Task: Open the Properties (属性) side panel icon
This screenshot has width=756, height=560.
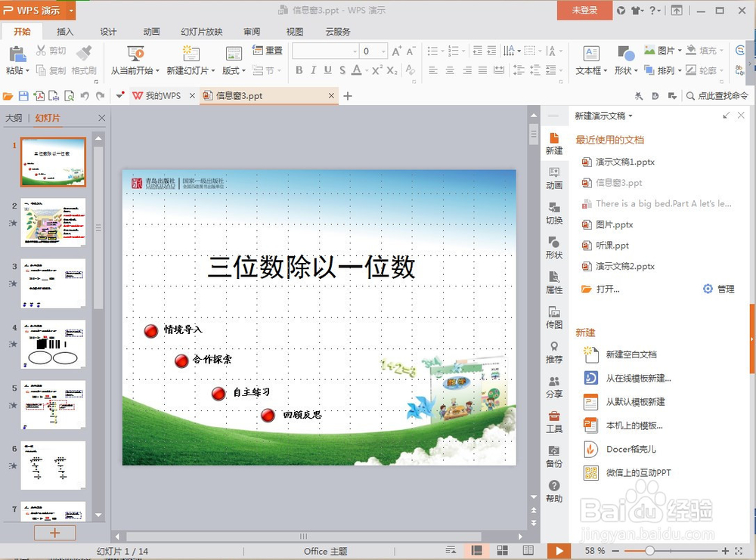Action: [554, 282]
